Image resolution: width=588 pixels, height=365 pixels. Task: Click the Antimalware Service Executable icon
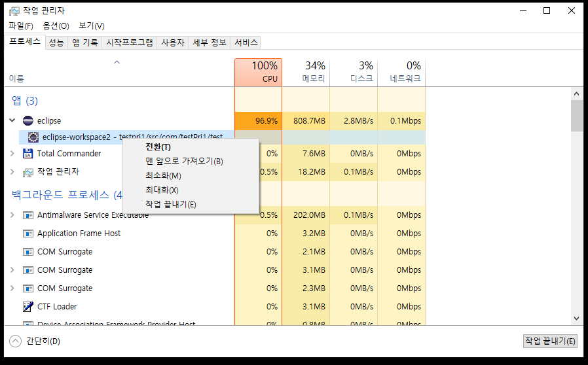point(28,215)
